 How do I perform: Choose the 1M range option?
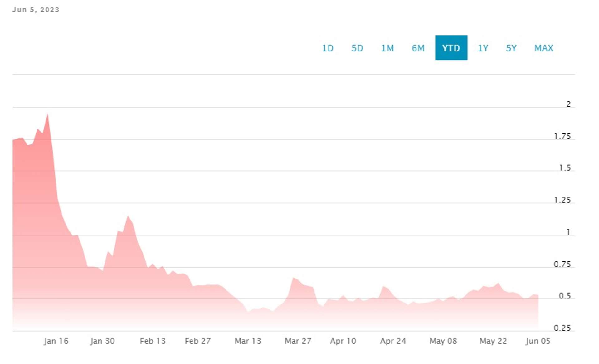click(387, 48)
